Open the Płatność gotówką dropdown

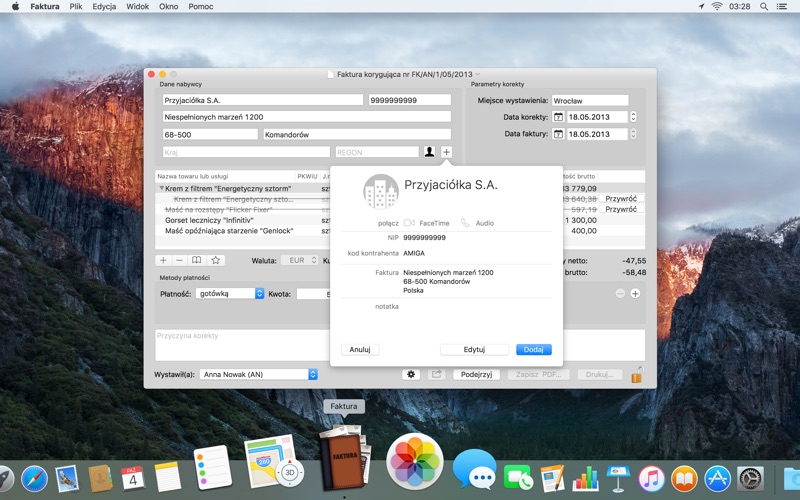(230, 293)
